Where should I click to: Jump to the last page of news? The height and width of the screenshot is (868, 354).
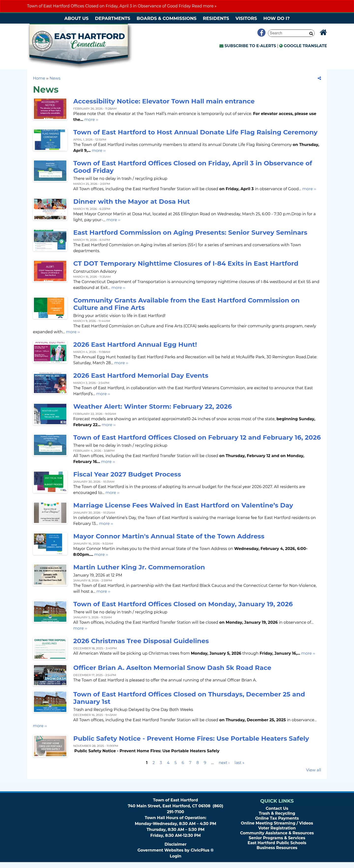(x=239, y=763)
